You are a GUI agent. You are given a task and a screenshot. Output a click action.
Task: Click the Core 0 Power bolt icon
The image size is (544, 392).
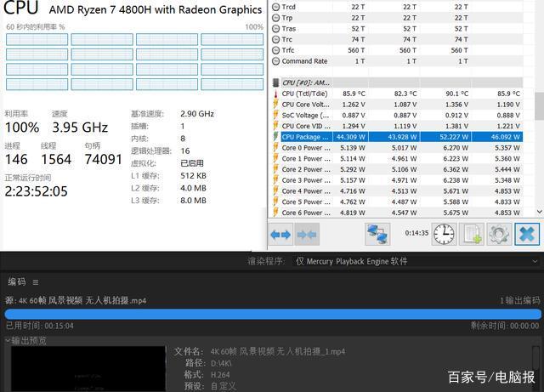(x=275, y=148)
